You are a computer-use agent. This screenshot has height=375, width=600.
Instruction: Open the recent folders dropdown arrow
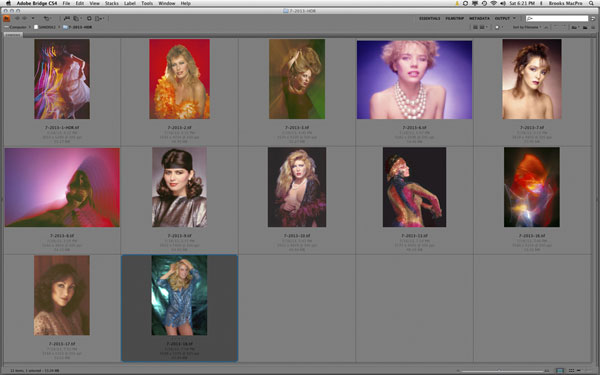[x=33, y=18]
